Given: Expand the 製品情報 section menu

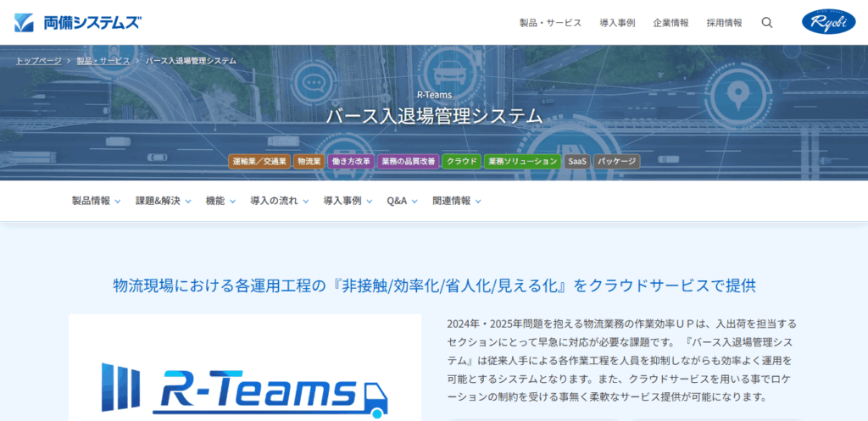Looking at the screenshot, I should click(x=97, y=201).
